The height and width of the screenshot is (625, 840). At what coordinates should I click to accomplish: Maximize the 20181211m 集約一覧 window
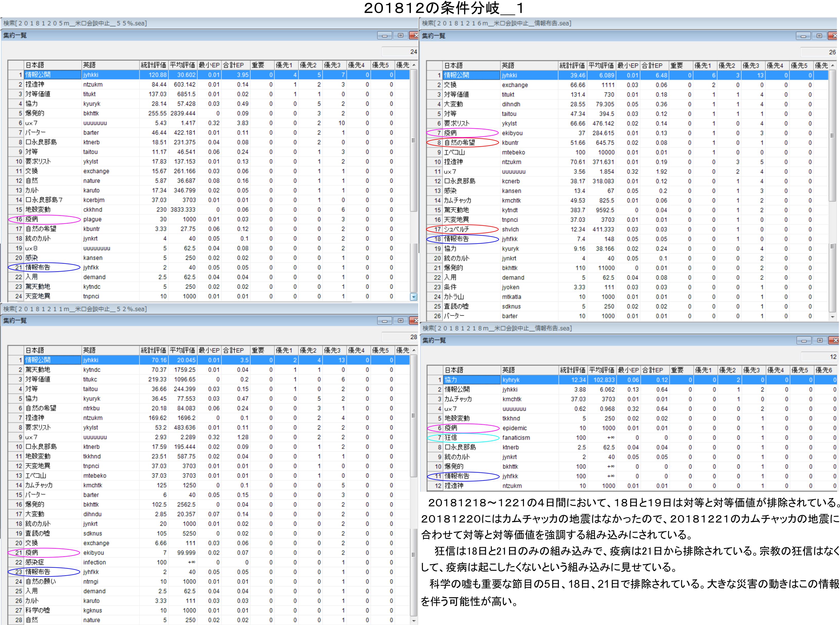[400, 321]
